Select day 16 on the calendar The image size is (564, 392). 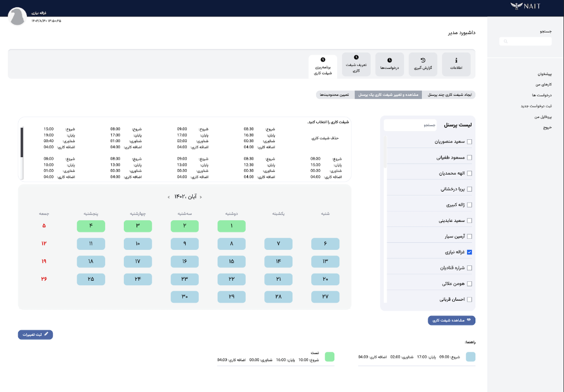(185, 262)
